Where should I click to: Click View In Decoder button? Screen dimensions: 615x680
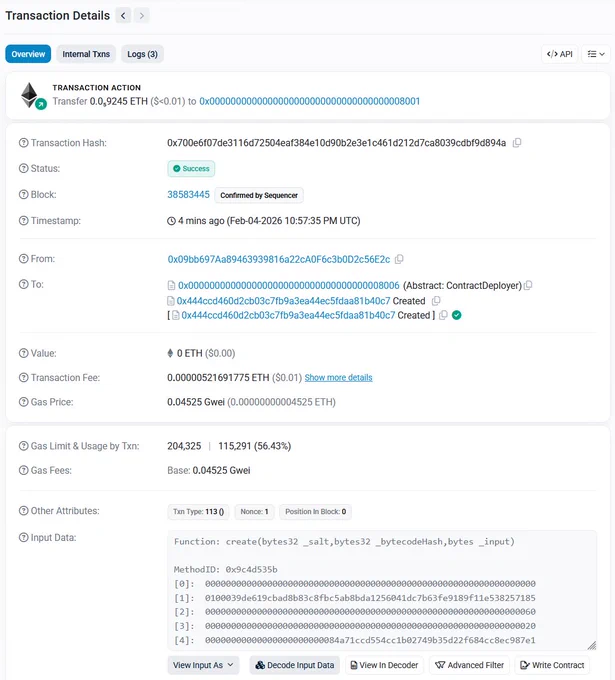point(384,665)
